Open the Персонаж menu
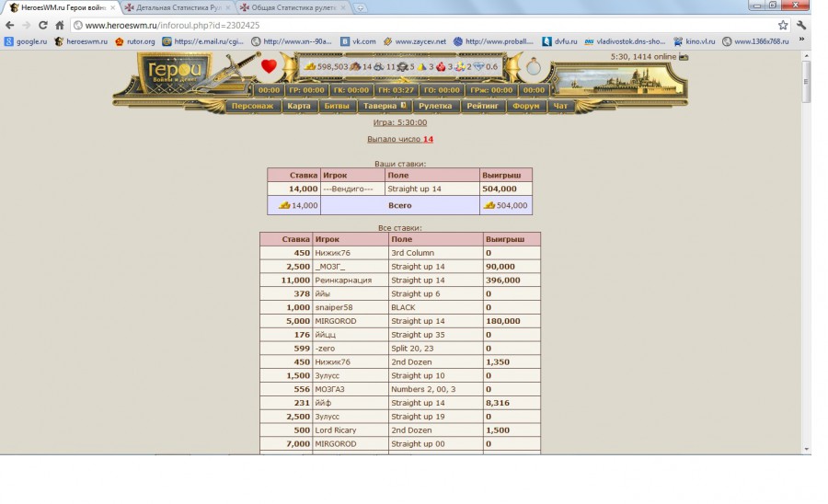This screenshot has width=828, height=504. (x=252, y=106)
